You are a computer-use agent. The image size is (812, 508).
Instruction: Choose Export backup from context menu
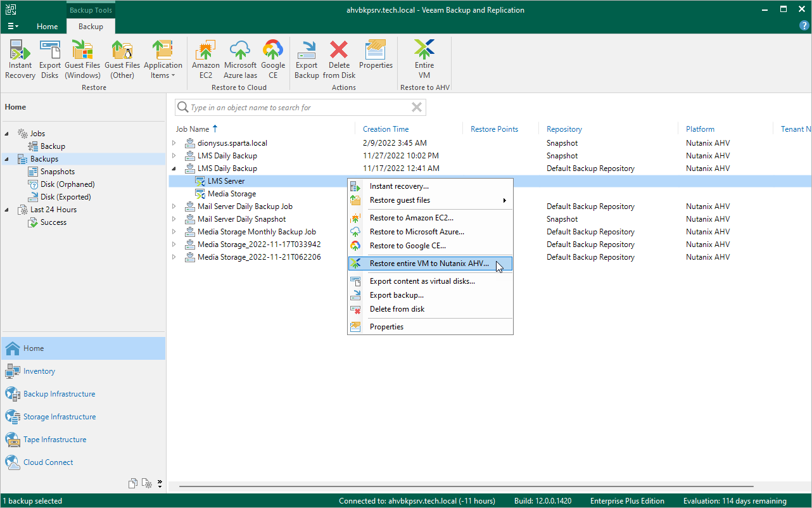tap(430, 295)
